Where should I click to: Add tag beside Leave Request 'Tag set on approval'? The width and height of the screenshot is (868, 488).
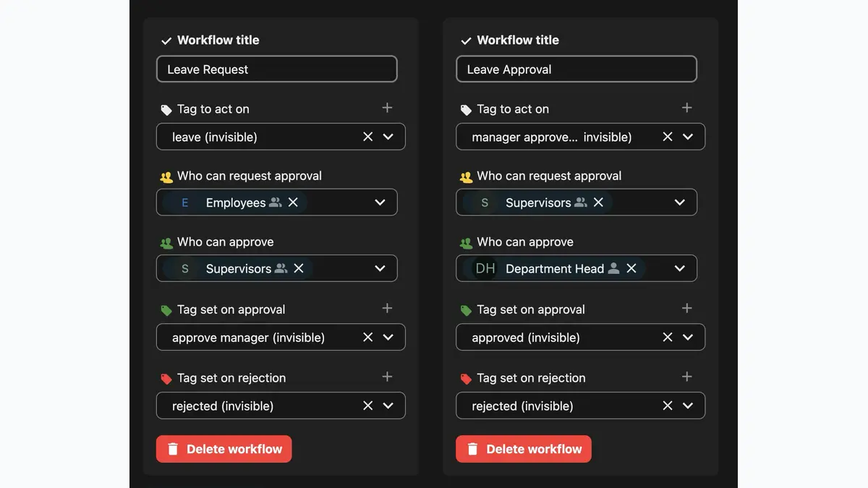[x=387, y=308]
